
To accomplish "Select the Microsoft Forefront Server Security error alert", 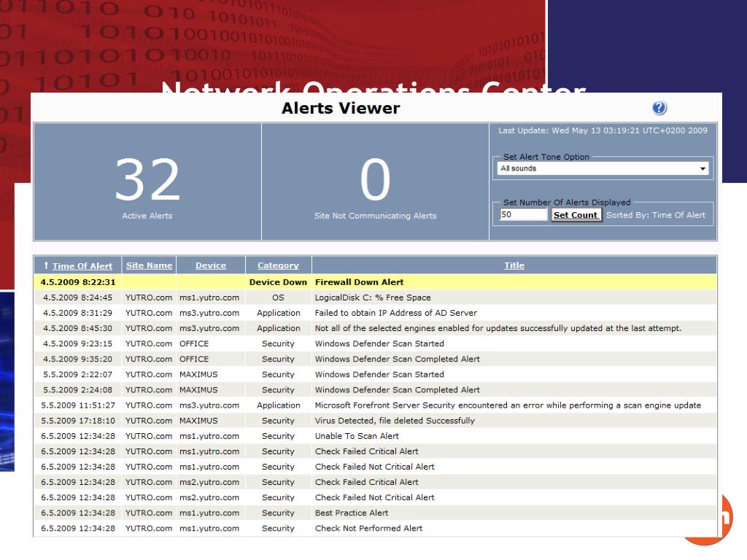I will (508, 405).
